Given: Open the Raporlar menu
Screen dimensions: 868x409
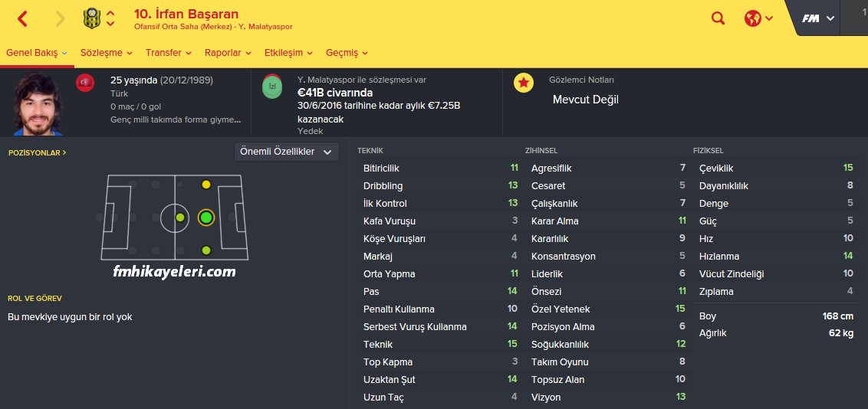Looking at the screenshot, I should tap(228, 53).
